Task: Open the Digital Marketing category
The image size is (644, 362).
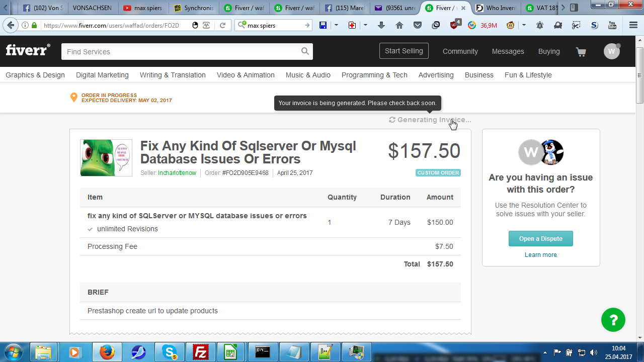Action: (x=102, y=75)
